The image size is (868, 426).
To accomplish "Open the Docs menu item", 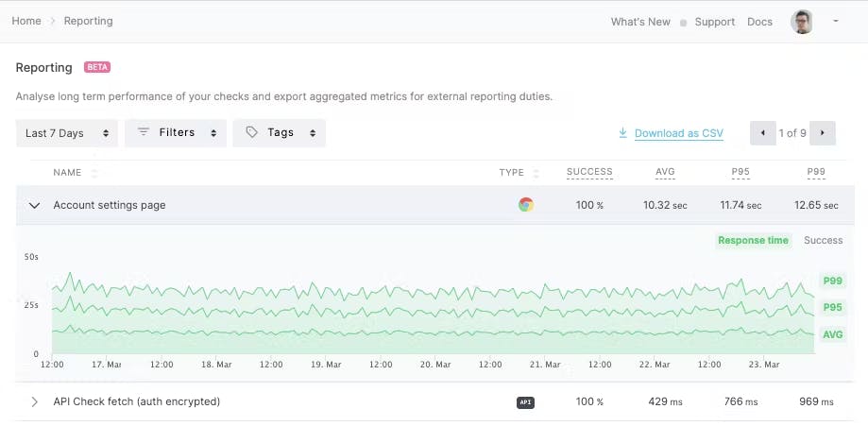I will (x=759, y=22).
